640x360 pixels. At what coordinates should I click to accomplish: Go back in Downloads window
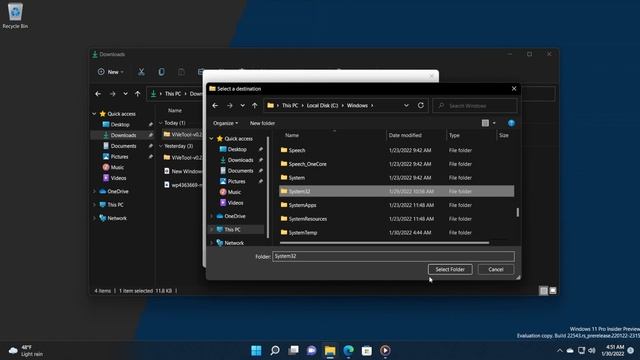pos(98,94)
